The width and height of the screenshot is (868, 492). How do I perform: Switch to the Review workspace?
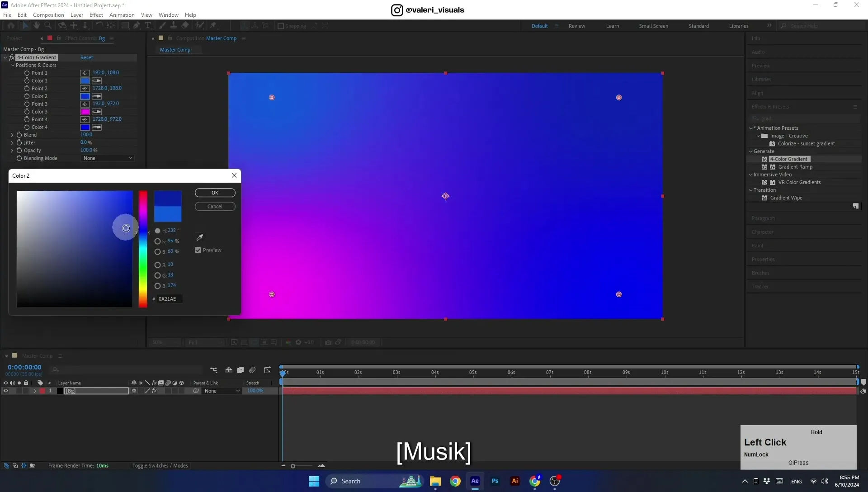pos(576,26)
